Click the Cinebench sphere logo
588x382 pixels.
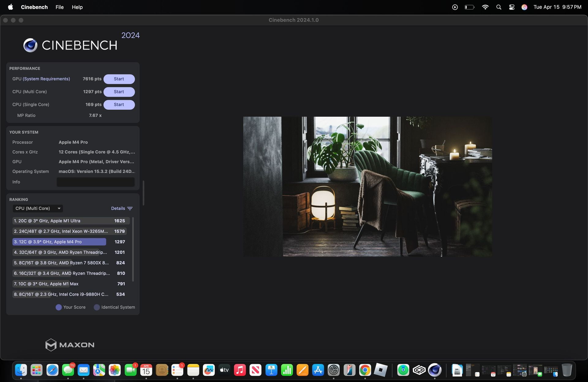(30, 45)
